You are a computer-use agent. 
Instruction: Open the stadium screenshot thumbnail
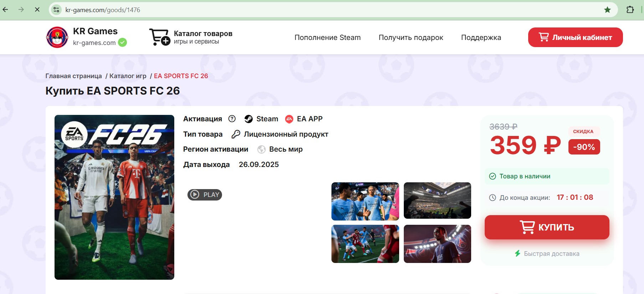[437, 201]
